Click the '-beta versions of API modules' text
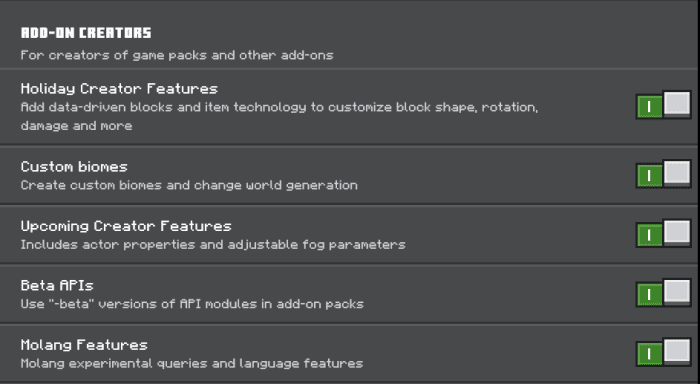Screen dimensions: 700x384 coord(192,304)
